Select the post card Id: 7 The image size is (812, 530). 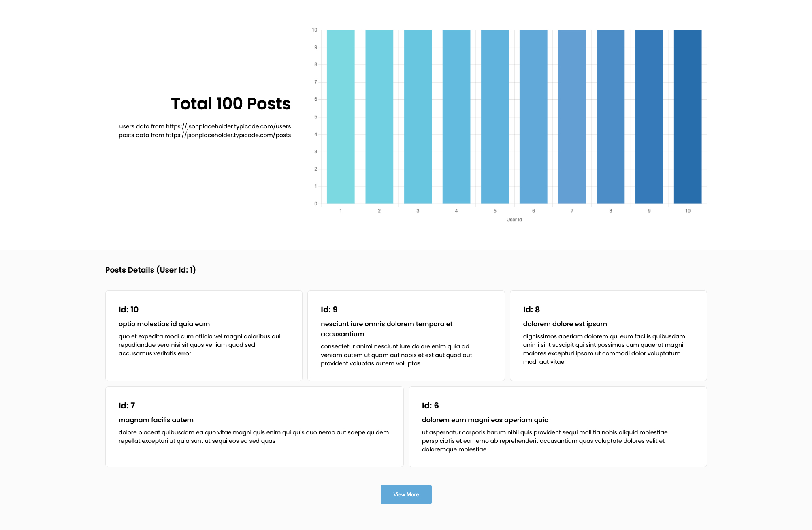[x=254, y=426]
